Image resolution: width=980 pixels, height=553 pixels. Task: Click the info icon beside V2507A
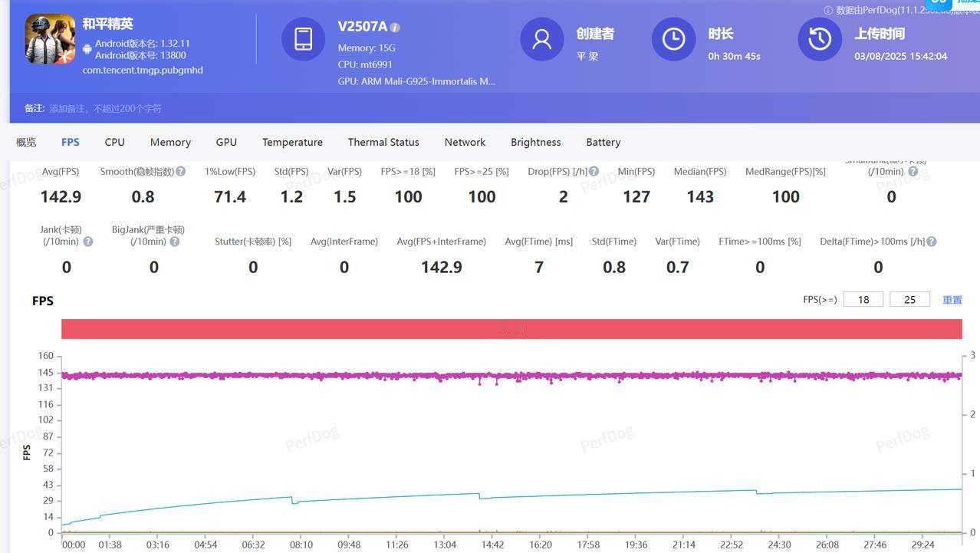(395, 28)
